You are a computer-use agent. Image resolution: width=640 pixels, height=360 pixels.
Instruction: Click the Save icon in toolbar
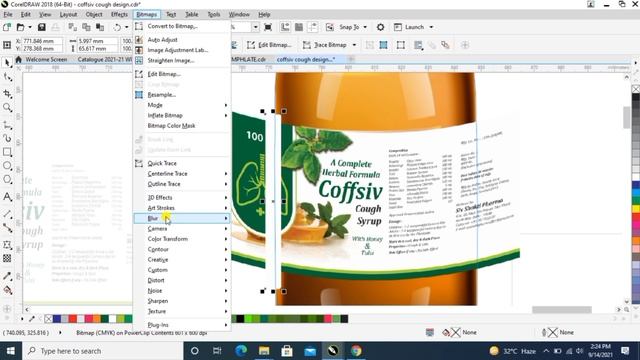pos(41,27)
